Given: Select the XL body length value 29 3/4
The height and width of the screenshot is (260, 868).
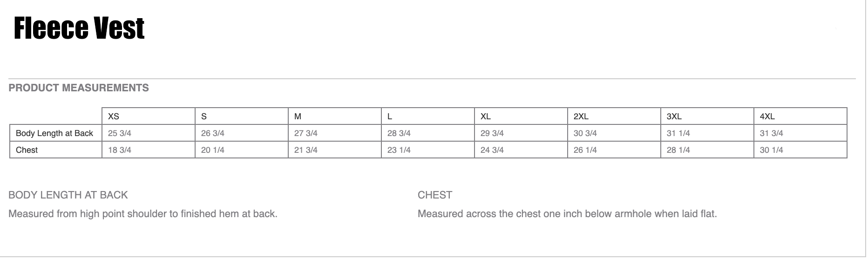Looking at the screenshot, I should coord(492,133).
